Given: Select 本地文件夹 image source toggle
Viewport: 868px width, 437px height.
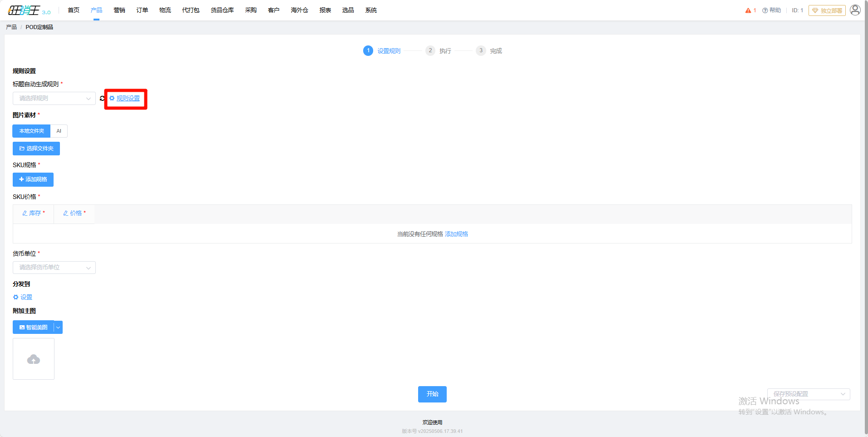Looking at the screenshot, I should 31,131.
